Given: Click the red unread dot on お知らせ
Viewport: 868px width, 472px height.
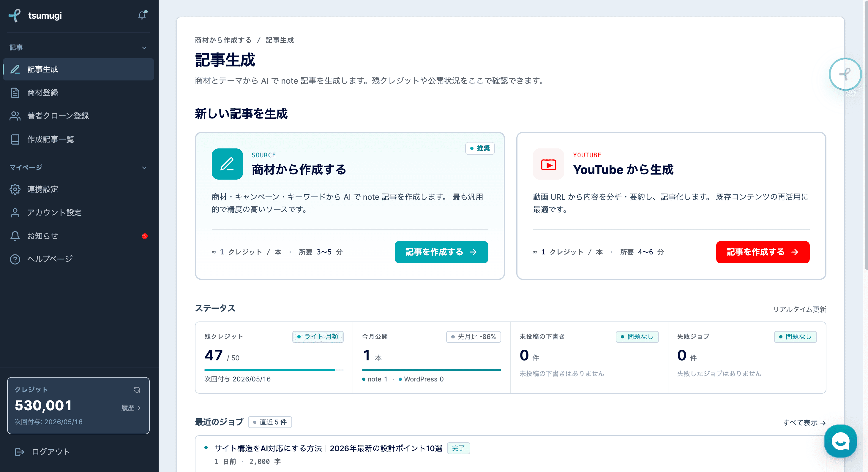Looking at the screenshot, I should tap(145, 236).
